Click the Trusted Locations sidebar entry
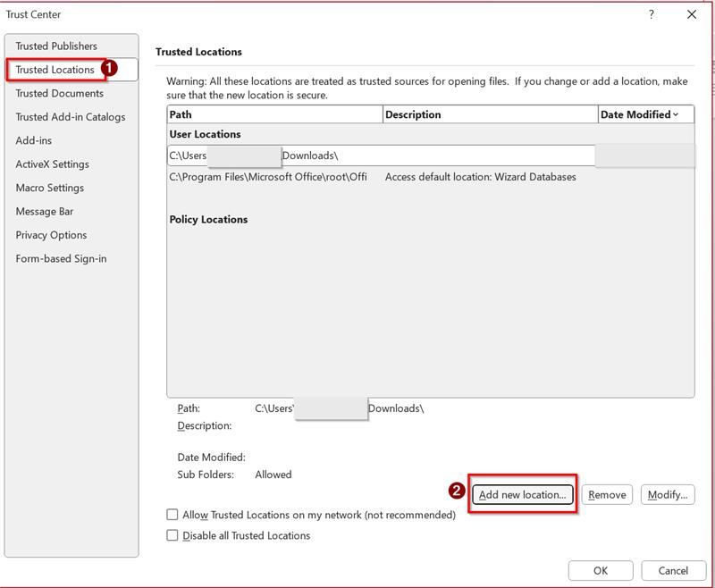The height and width of the screenshot is (588, 715). pos(56,68)
